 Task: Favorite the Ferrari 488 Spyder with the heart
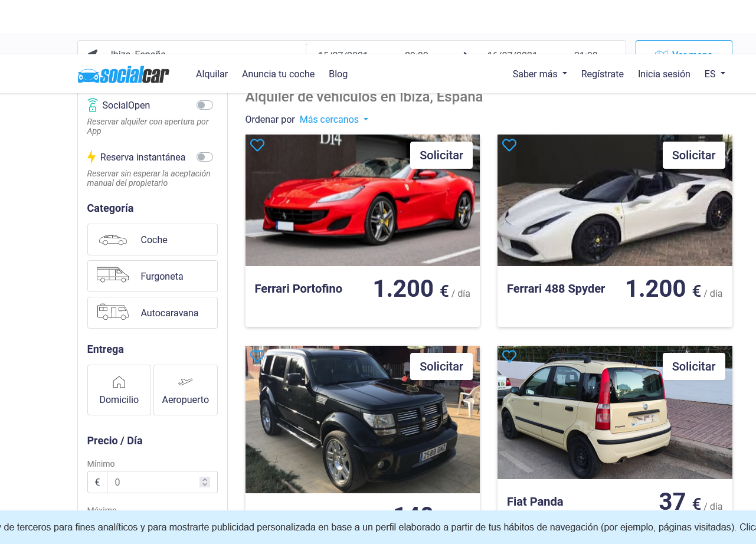(509, 145)
